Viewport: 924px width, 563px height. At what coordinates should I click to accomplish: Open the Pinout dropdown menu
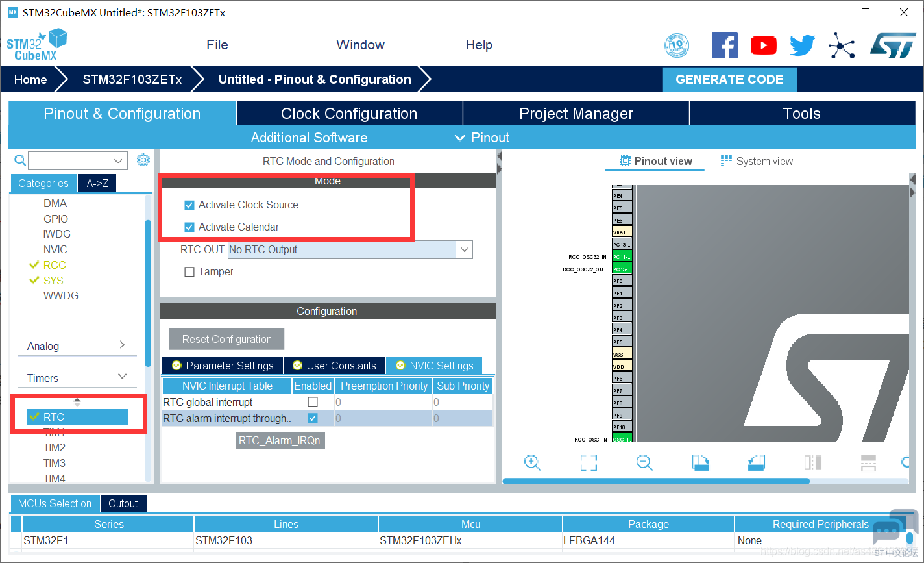(482, 138)
